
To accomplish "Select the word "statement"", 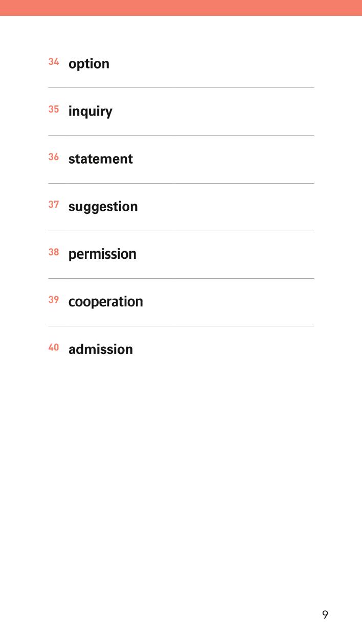I will 101,159.
